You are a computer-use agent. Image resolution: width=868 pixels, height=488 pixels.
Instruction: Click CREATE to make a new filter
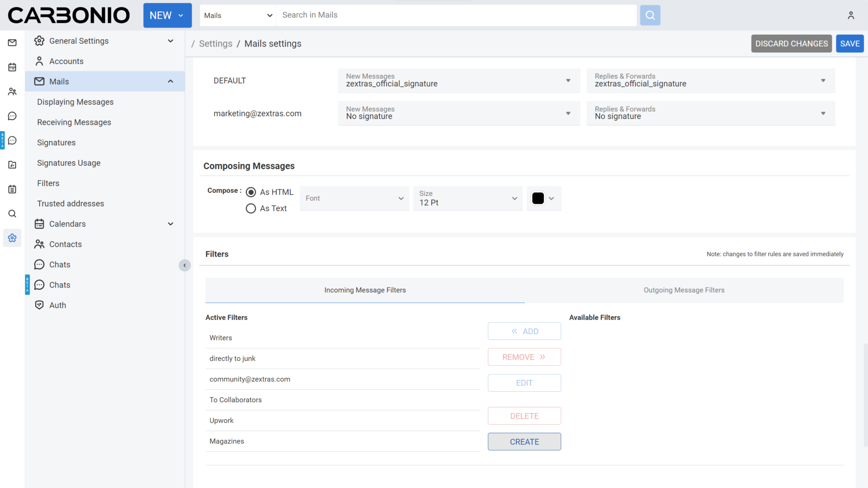(x=524, y=441)
